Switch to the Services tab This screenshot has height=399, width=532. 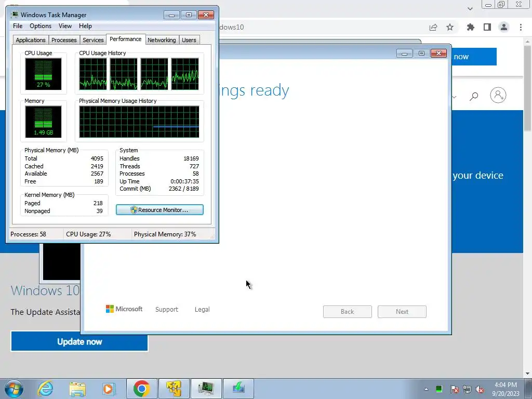coord(93,40)
